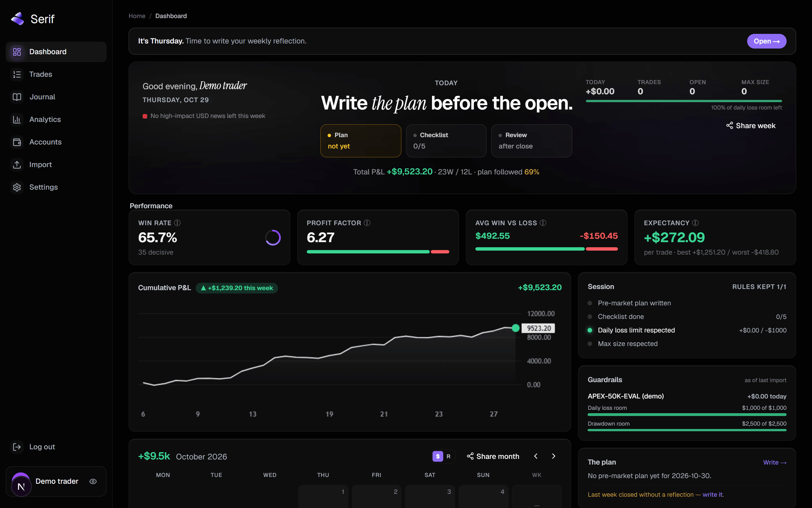Click the win rate progress ring
The height and width of the screenshot is (508, 812).
(x=273, y=238)
